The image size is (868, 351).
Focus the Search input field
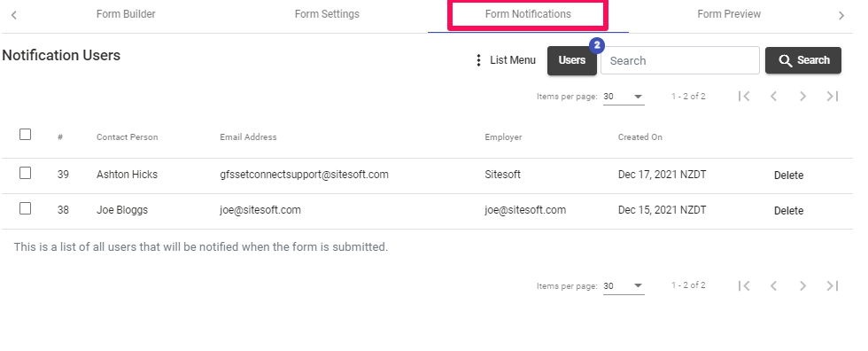click(680, 60)
